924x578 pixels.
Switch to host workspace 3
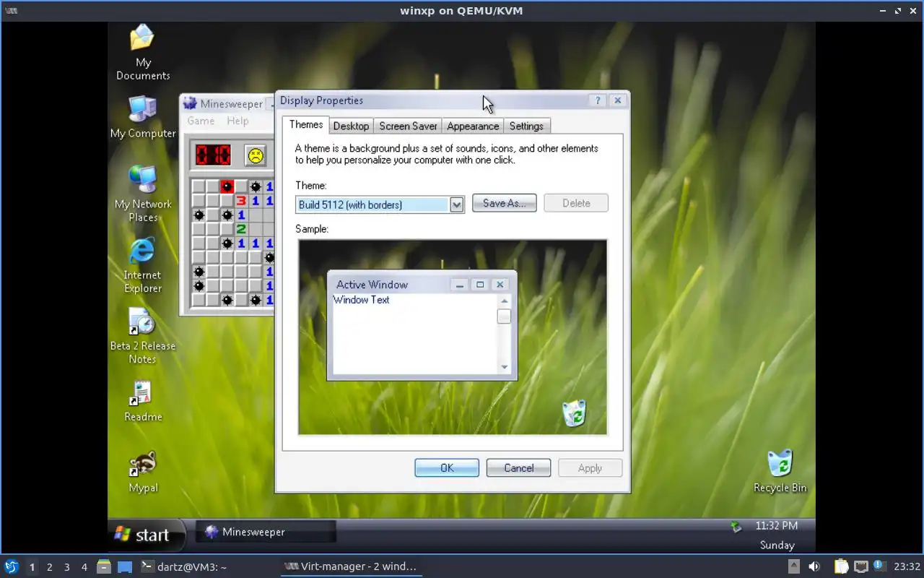click(x=66, y=566)
